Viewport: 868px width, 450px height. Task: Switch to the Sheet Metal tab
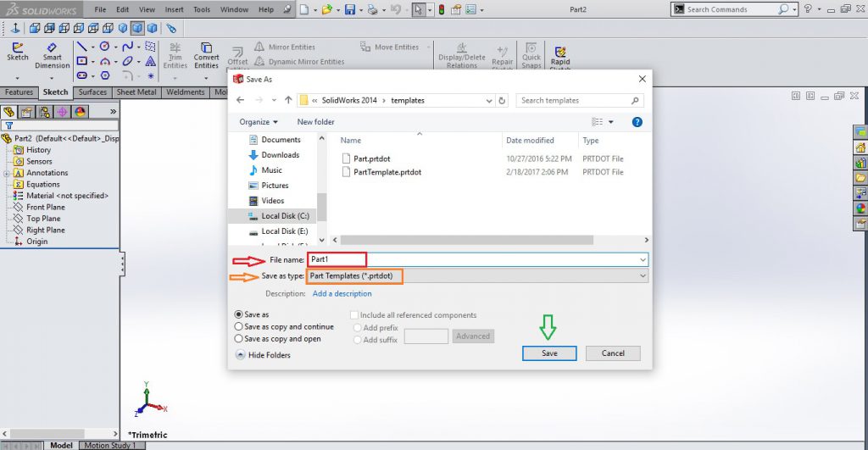pyautogui.click(x=136, y=92)
